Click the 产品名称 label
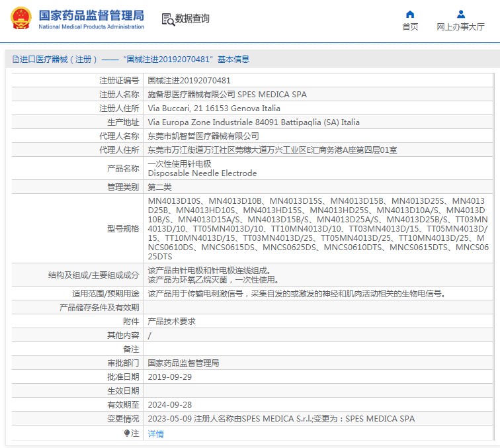This screenshot has width=500, height=448. [123, 169]
